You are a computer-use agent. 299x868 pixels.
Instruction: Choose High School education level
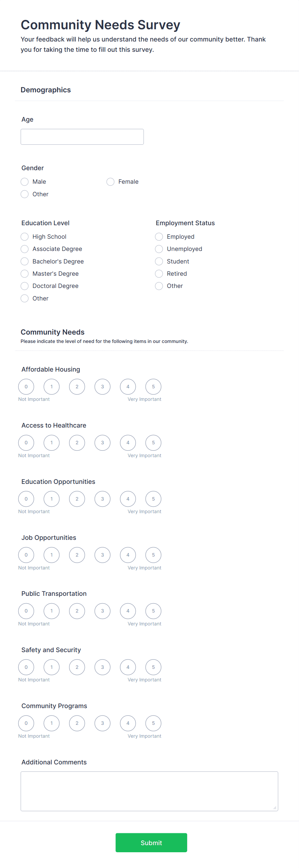click(24, 236)
